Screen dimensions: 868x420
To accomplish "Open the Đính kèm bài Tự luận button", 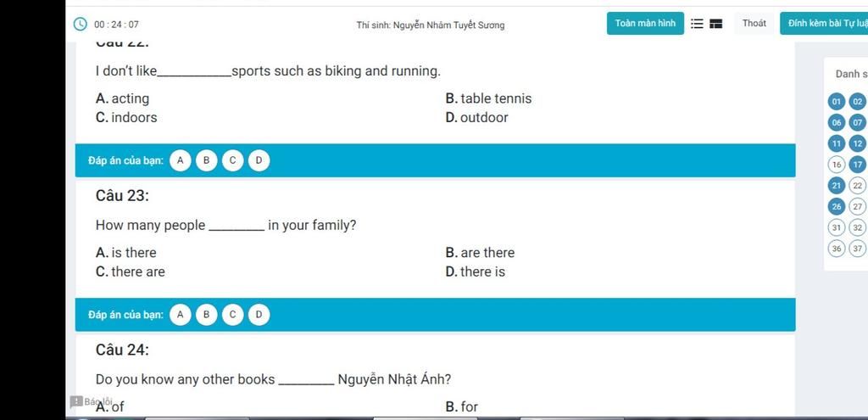I will pyautogui.click(x=824, y=23).
